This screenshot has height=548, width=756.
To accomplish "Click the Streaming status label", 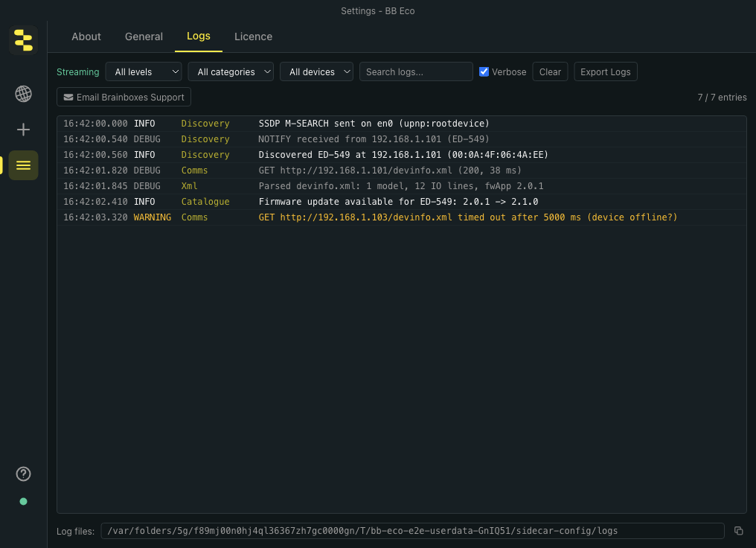I will pyautogui.click(x=77, y=71).
